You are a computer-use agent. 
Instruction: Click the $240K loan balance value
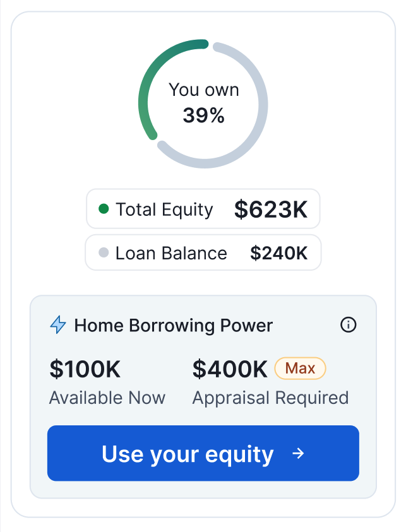point(278,253)
